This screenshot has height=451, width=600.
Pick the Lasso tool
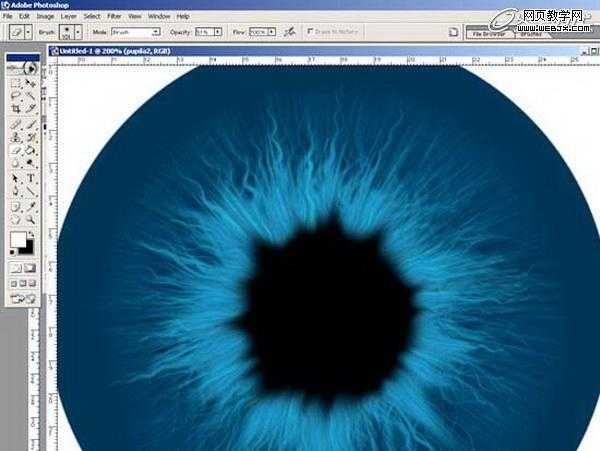[x=15, y=96]
